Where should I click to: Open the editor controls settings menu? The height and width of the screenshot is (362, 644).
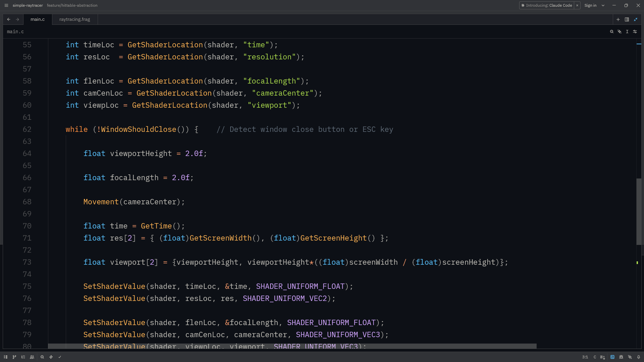click(x=635, y=32)
